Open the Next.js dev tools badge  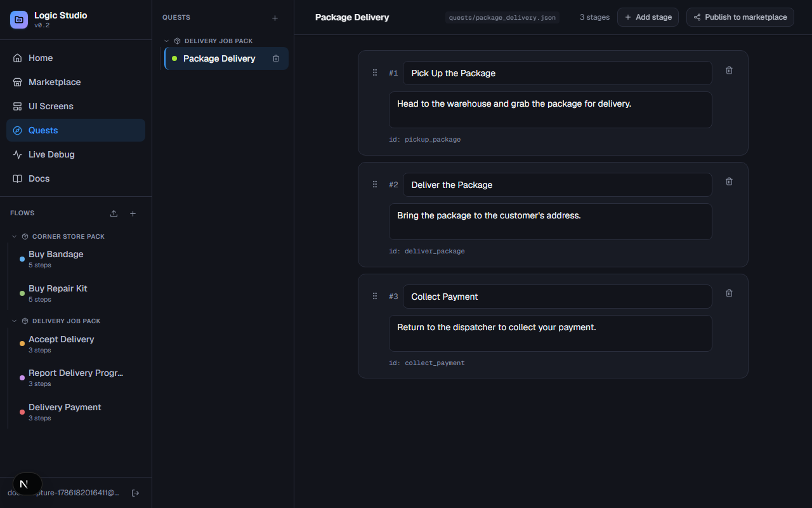coord(27,484)
